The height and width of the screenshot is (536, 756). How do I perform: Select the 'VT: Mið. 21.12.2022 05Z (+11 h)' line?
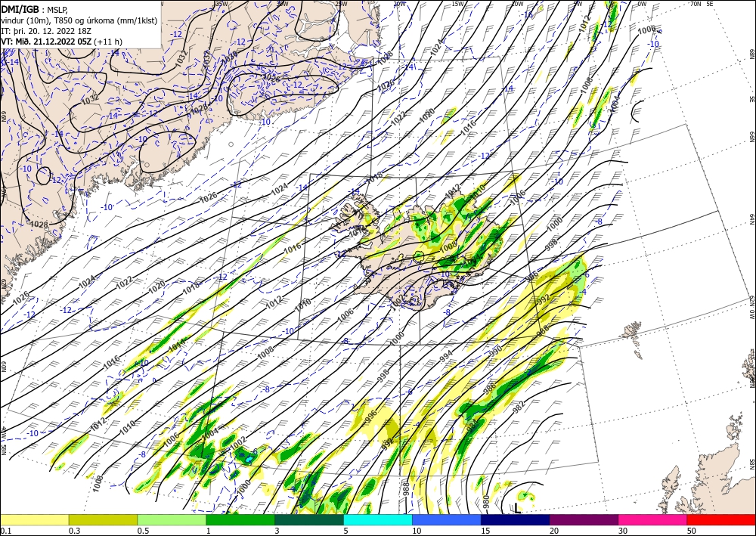click(61, 42)
